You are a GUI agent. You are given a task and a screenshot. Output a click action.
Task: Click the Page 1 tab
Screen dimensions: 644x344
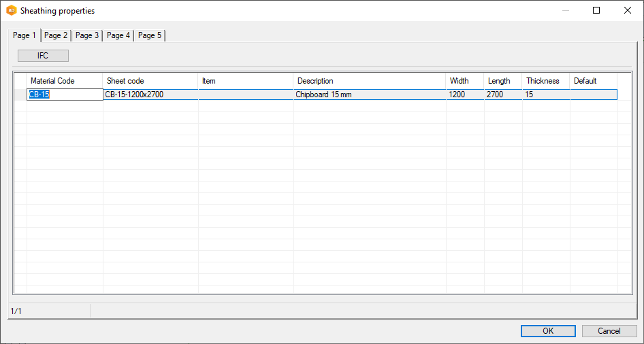click(x=25, y=35)
